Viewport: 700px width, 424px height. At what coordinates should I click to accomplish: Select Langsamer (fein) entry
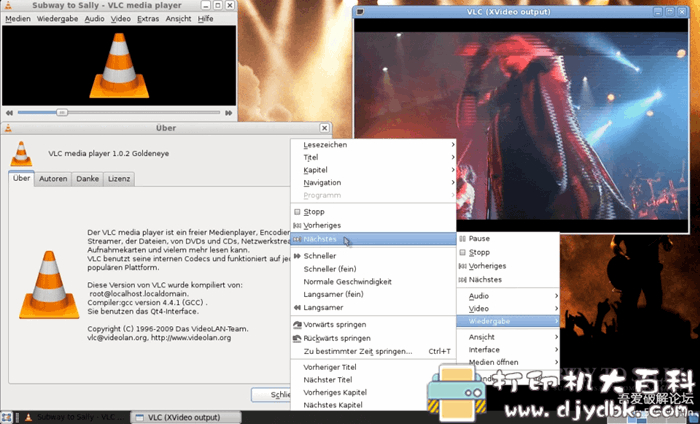pyautogui.click(x=373, y=294)
